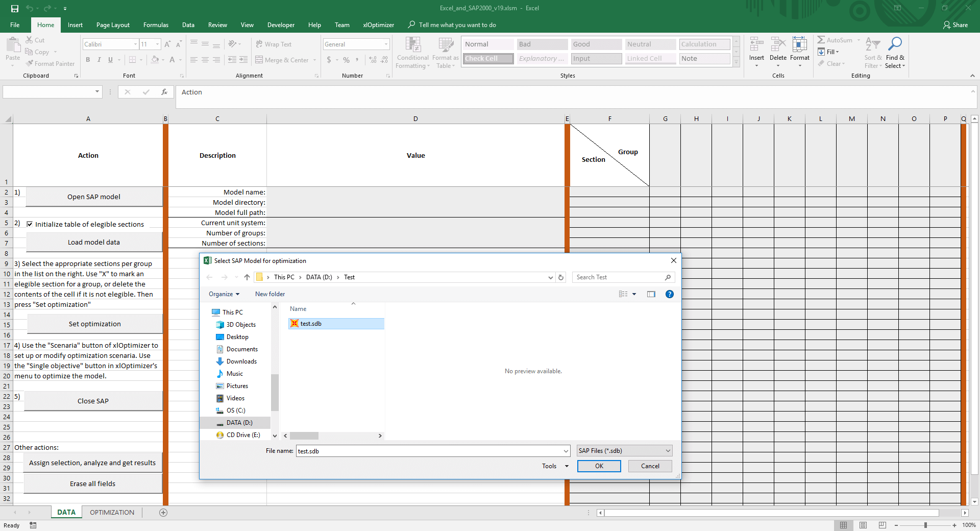Viewport: 980px width, 531px height.
Task: Click the File name text field
Action: [429, 451]
